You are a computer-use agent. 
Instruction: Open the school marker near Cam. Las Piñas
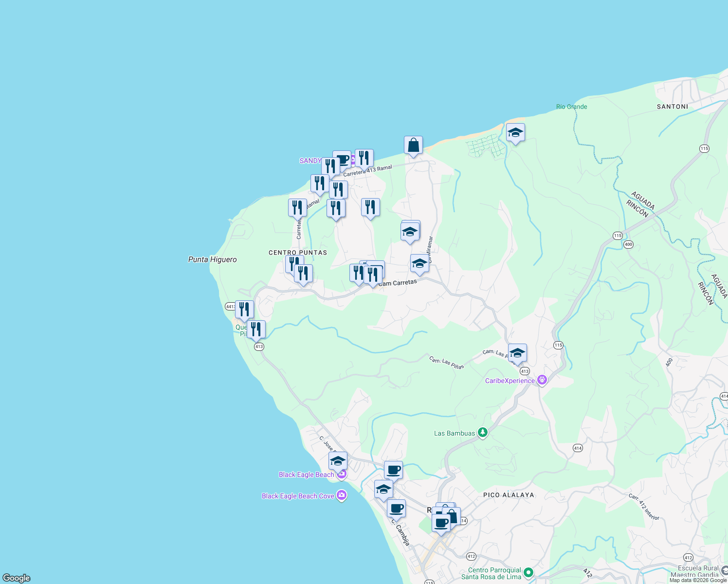pos(517,352)
